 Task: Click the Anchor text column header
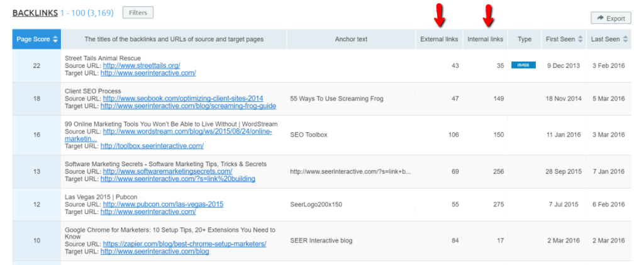tap(351, 39)
